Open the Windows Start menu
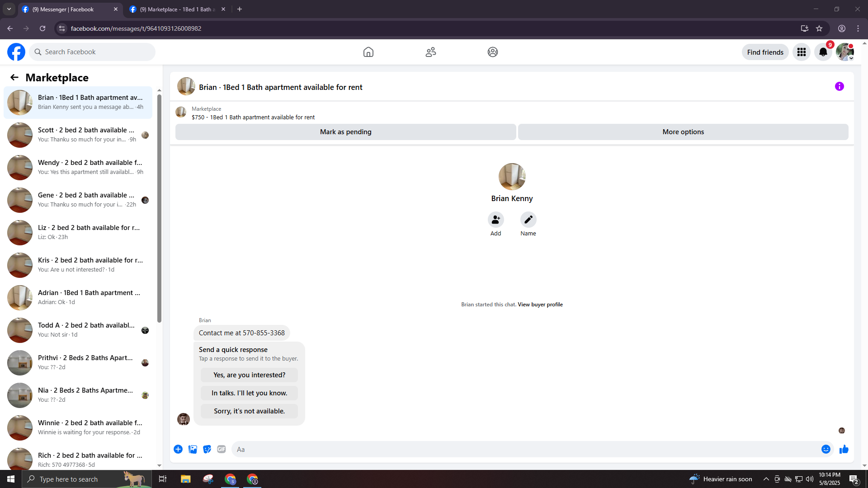 click(x=11, y=479)
